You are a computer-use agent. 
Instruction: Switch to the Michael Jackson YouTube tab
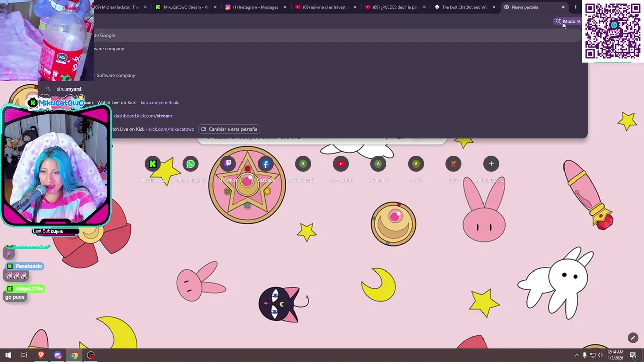click(x=119, y=7)
